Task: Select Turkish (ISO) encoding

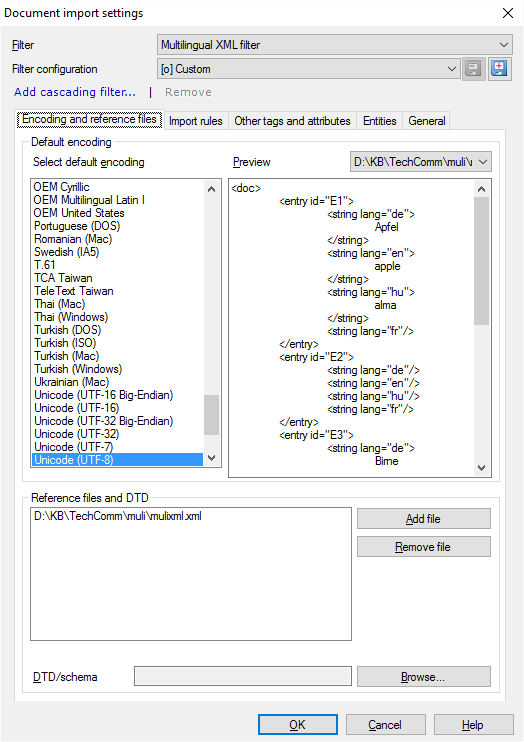Action: [117, 343]
